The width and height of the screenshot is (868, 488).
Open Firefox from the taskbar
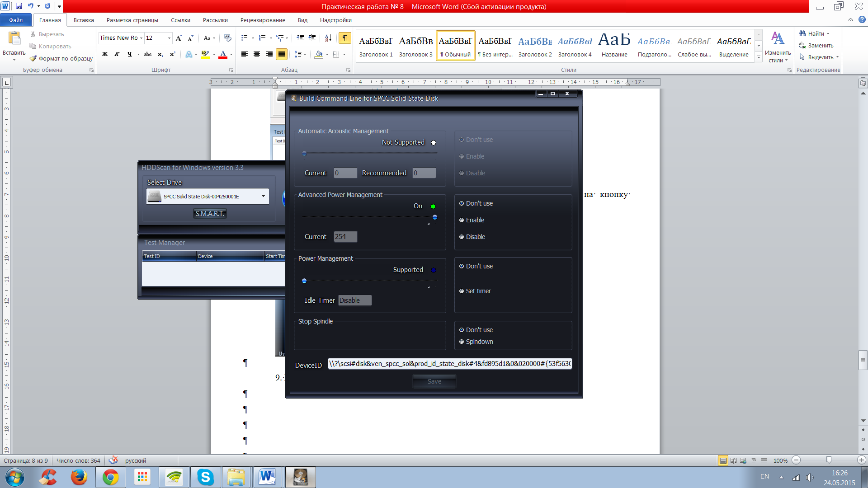pyautogui.click(x=79, y=477)
